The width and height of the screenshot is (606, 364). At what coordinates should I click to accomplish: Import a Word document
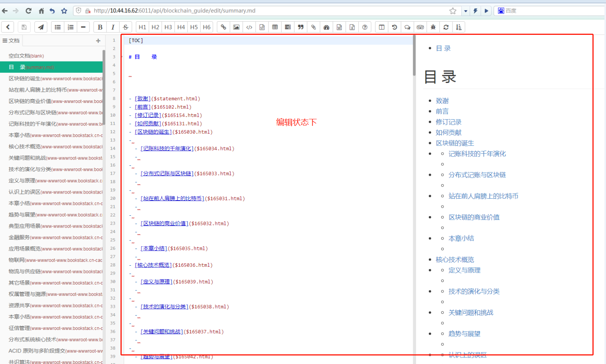point(339,27)
